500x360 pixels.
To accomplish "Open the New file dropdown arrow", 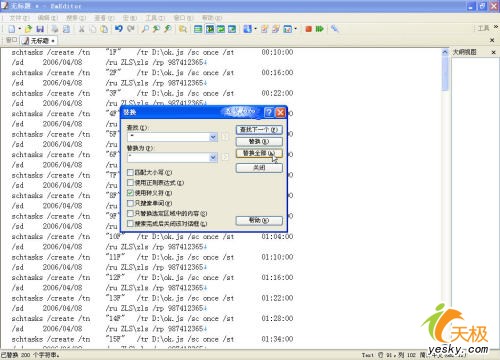I will (x=19, y=29).
